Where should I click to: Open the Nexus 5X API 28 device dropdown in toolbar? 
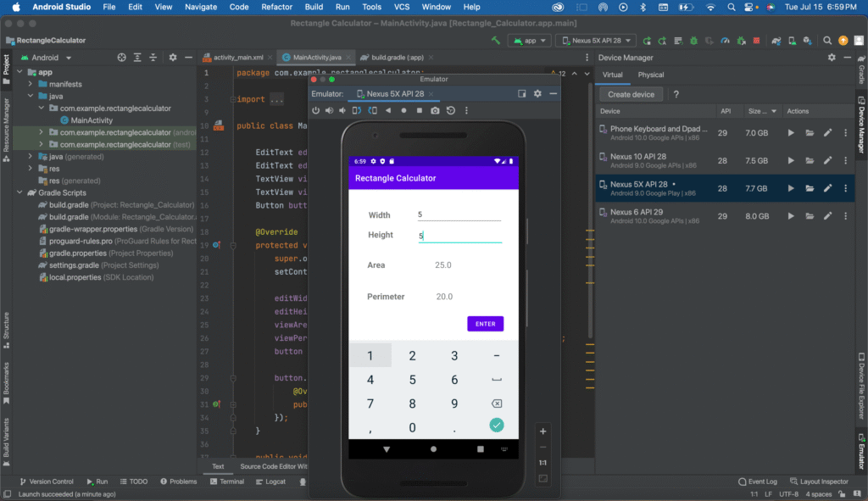594,41
